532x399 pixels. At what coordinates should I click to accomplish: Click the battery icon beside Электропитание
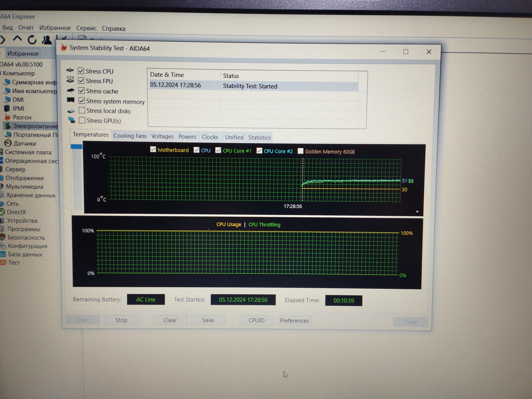(x=7, y=126)
